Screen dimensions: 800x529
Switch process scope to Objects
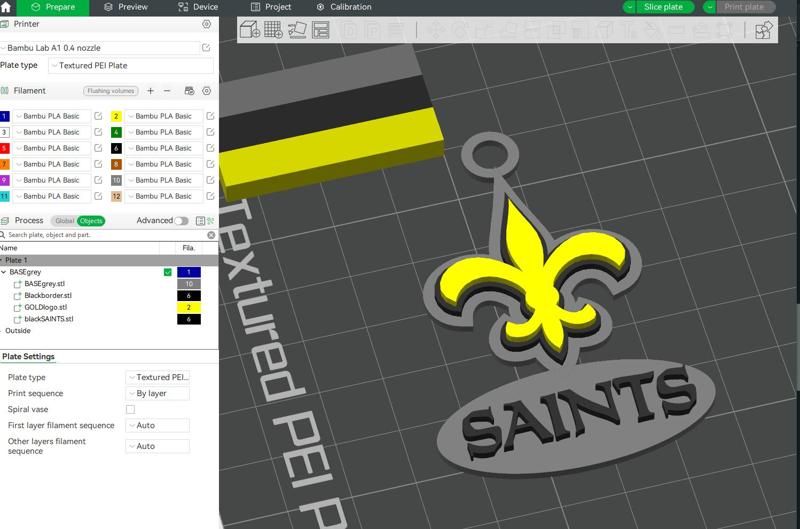tap(91, 221)
